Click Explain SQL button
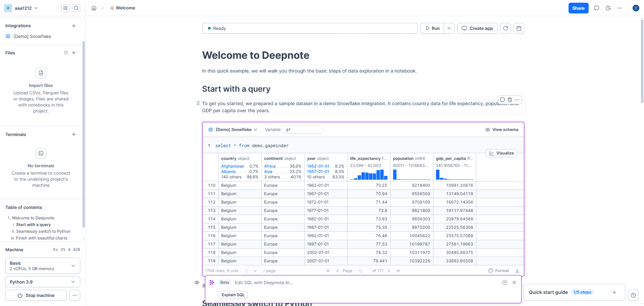The width and height of the screenshot is (644, 306). click(233, 295)
